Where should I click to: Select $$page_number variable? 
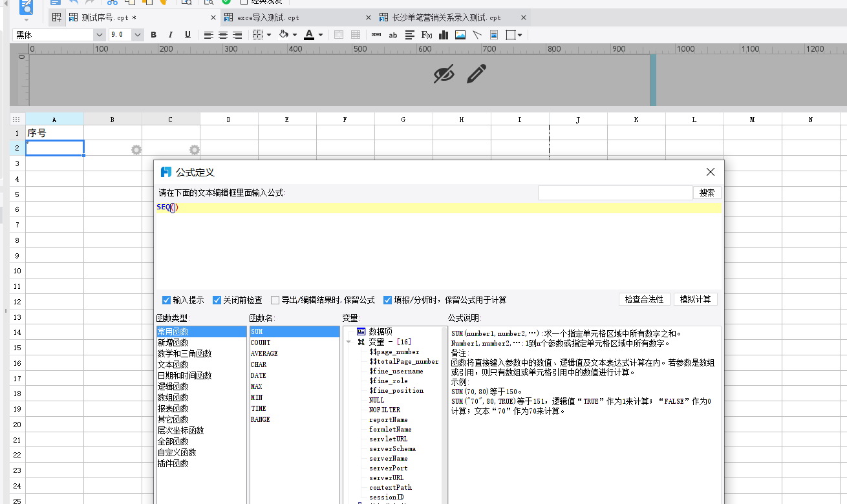point(394,352)
